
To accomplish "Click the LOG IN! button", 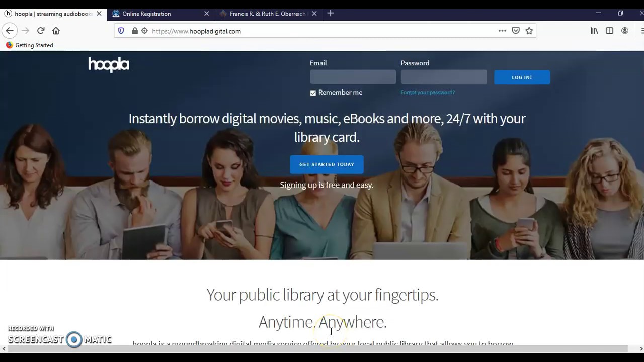I will coord(522,77).
